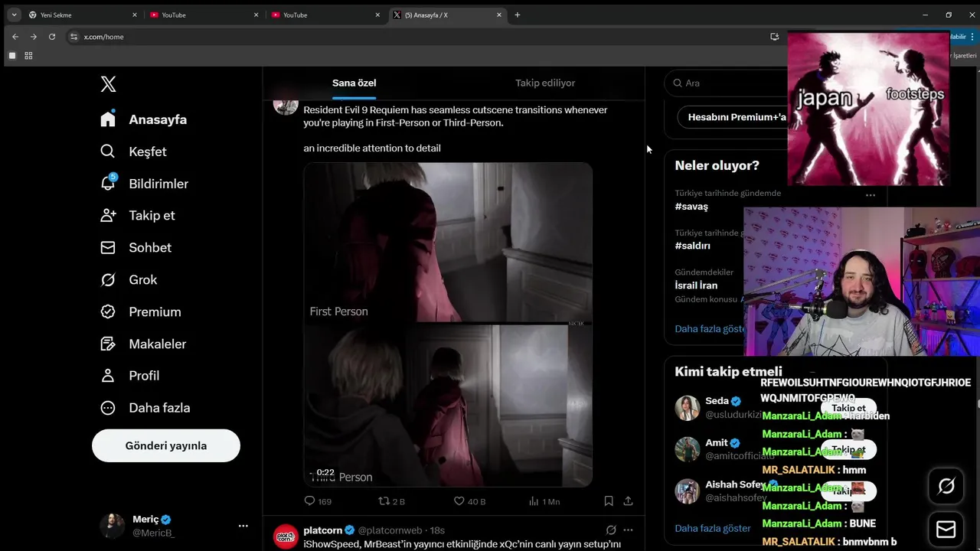Open Daha fazla circle-dots icon
The width and height of the screenshot is (980, 551).
[x=108, y=407]
